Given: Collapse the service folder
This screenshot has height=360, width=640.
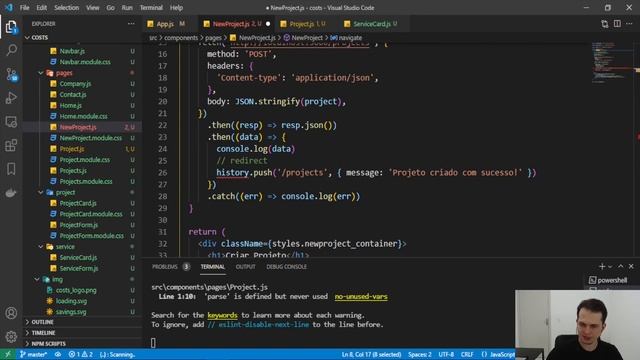Looking at the screenshot, I should click(64, 247).
